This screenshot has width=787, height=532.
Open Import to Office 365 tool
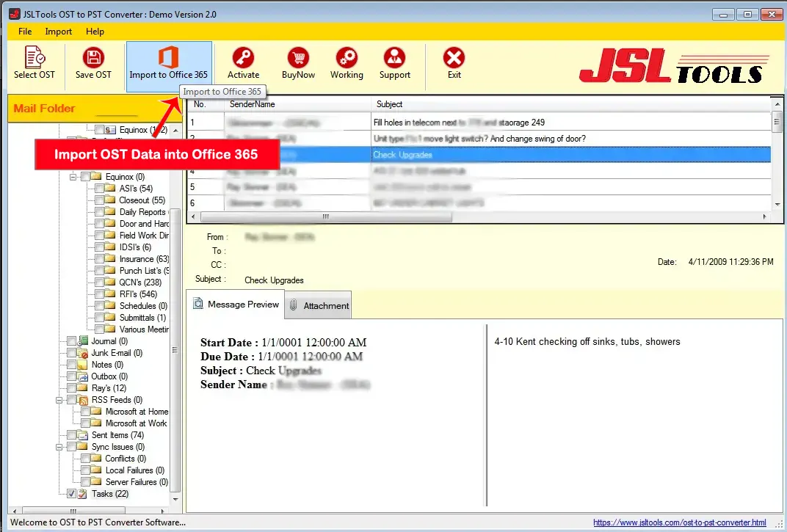(x=169, y=63)
